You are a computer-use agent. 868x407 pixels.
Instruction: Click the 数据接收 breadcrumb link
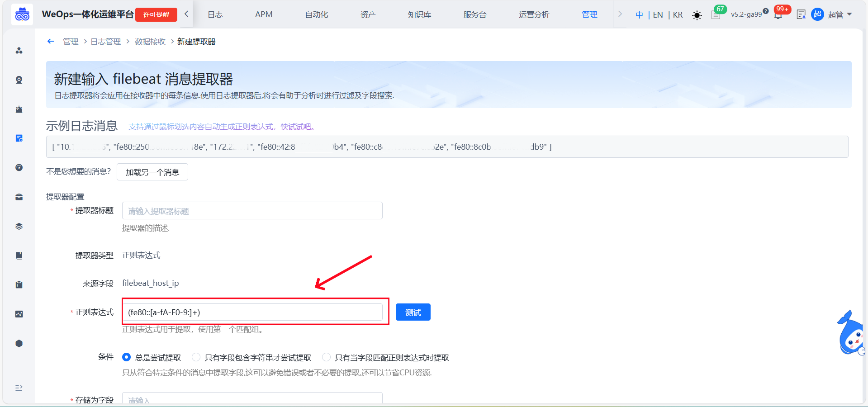coord(150,42)
